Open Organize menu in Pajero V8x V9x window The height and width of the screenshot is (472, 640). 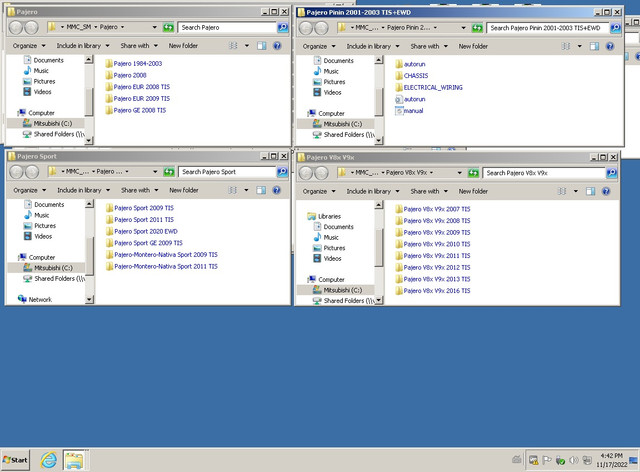[319, 191]
